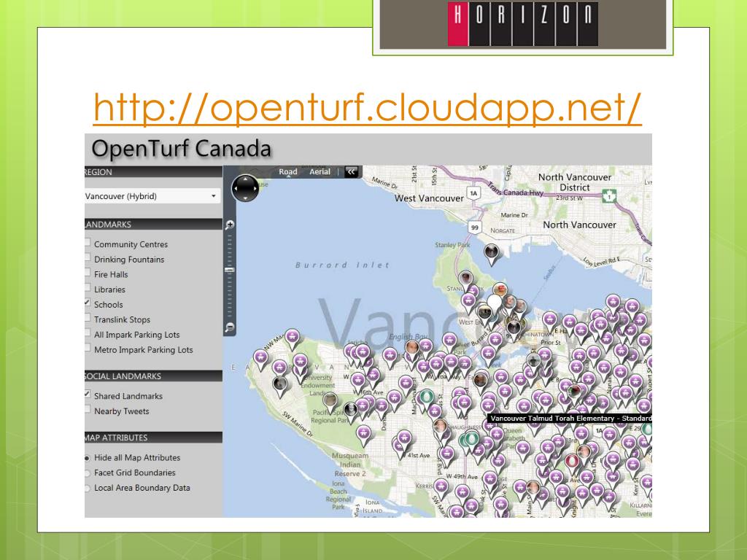747x560 pixels.
Task: Click the Burrard Inlet map label
Action: [x=343, y=265]
